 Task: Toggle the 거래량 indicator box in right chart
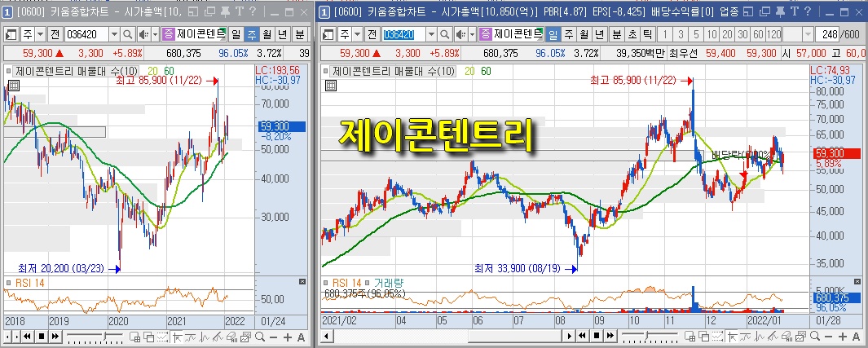tap(368, 282)
